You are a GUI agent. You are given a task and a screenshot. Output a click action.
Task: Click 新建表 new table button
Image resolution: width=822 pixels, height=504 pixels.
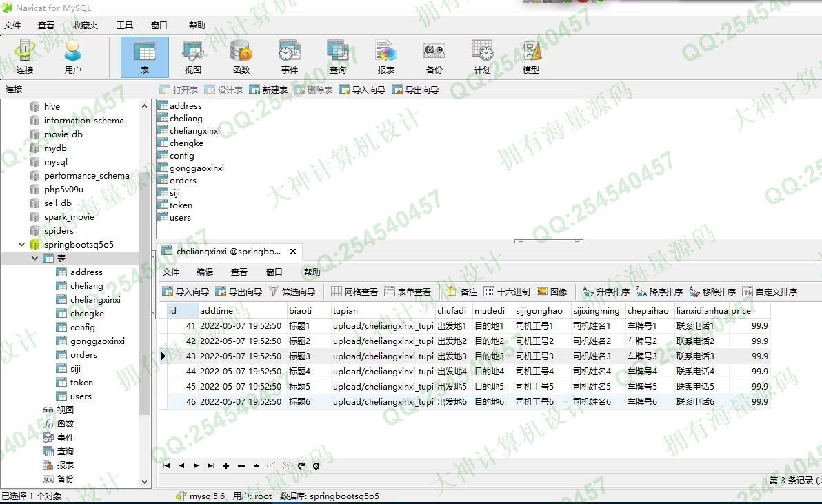(268, 90)
